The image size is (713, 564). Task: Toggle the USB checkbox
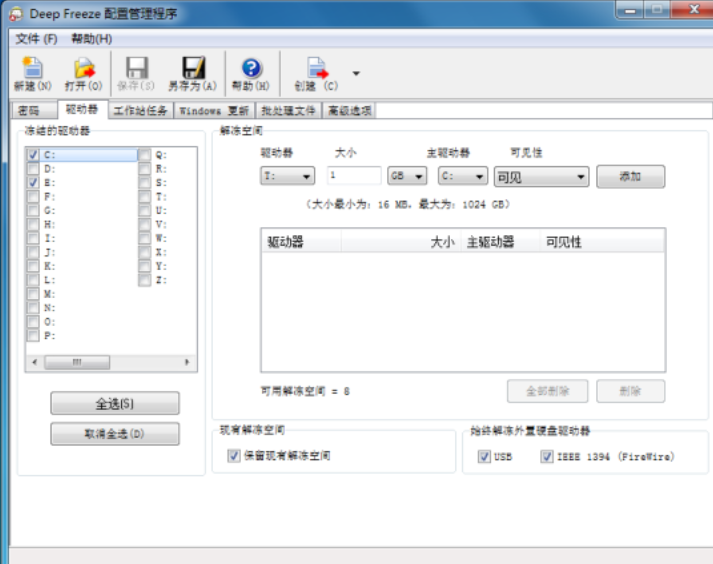click(x=485, y=457)
